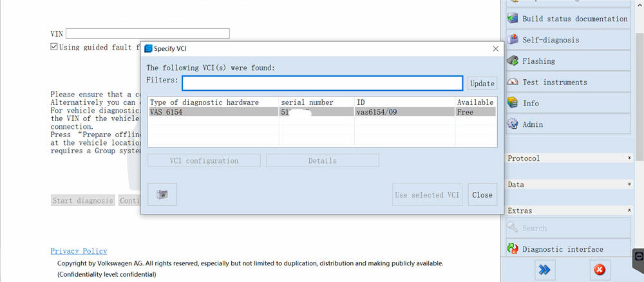Click the Update button
Image resolution: width=644 pixels, height=282 pixels.
coord(482,83)
